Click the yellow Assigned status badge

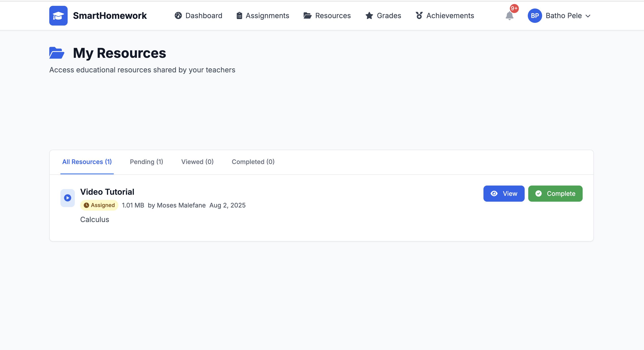(99, 205)
